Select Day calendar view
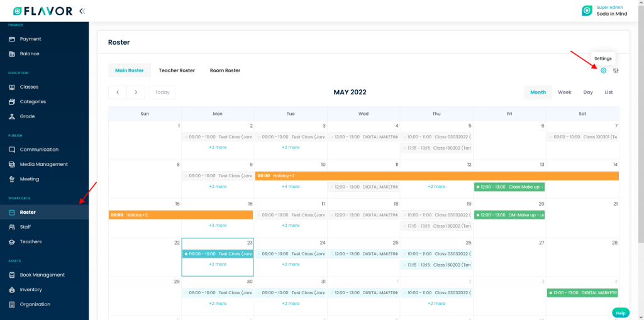This screenshot has width=644, height=320. click(x=587, y=92)
